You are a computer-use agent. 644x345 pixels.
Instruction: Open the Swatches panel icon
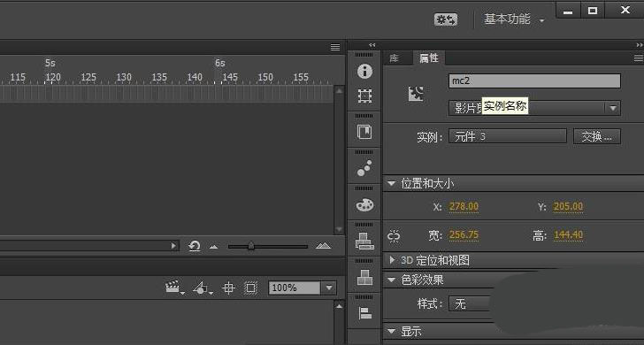(364, 241)
